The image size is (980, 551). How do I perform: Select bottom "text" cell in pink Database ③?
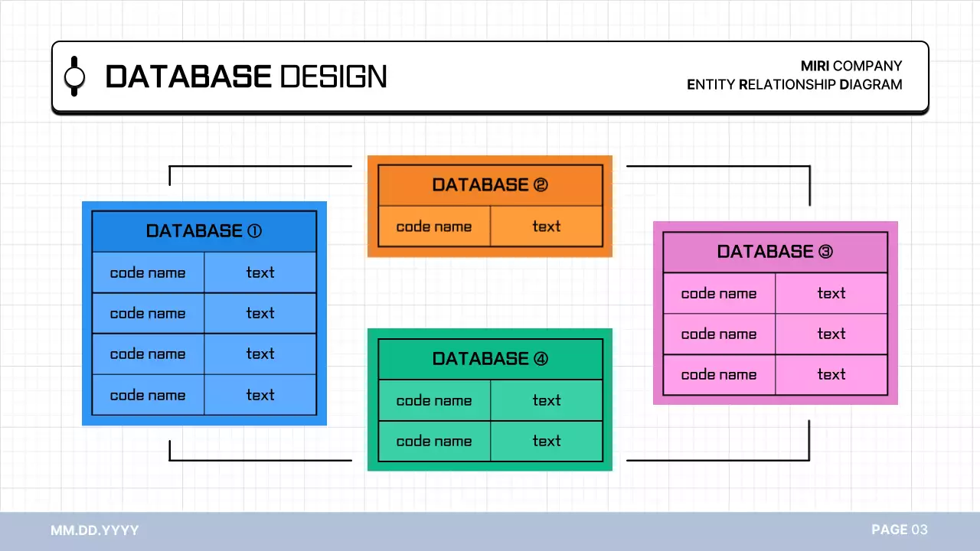(831, 375)
